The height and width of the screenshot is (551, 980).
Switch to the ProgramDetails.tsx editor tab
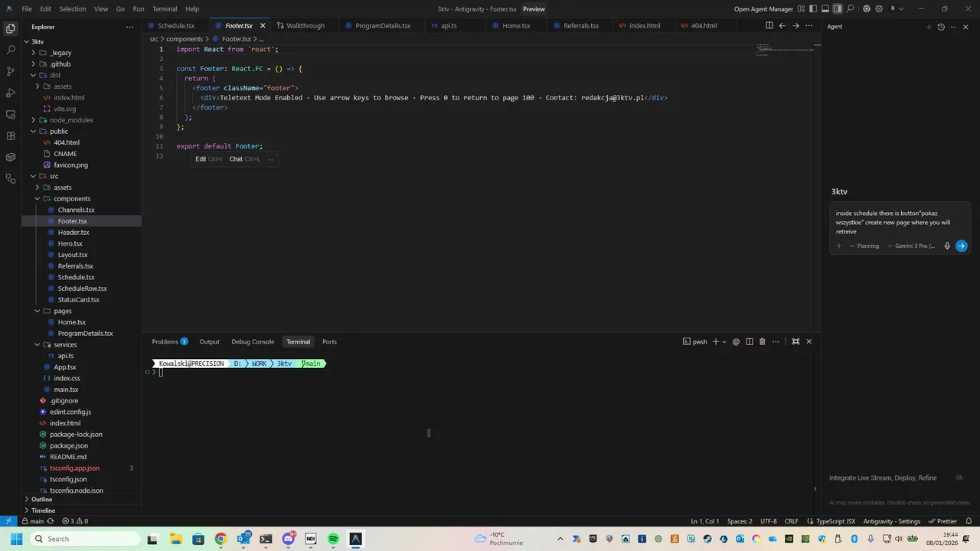[383, 25]
